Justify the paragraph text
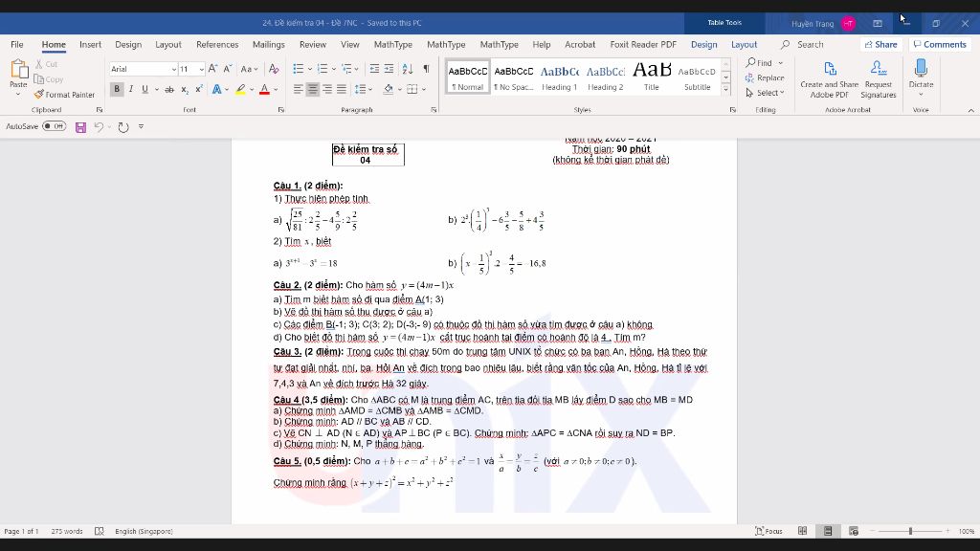Screen dimensions: 980x551 tap(342, 89)
